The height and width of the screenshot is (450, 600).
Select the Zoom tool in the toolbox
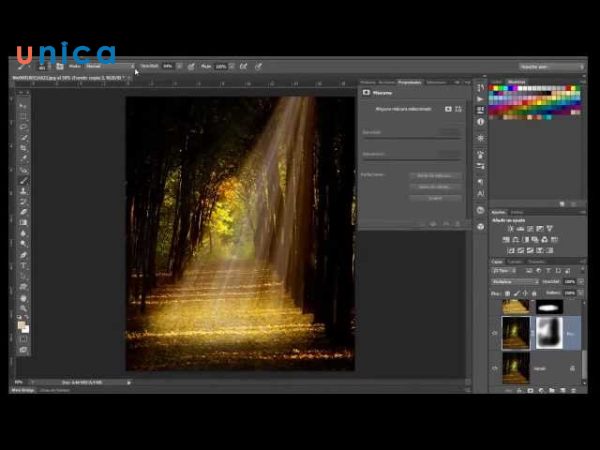23,309
